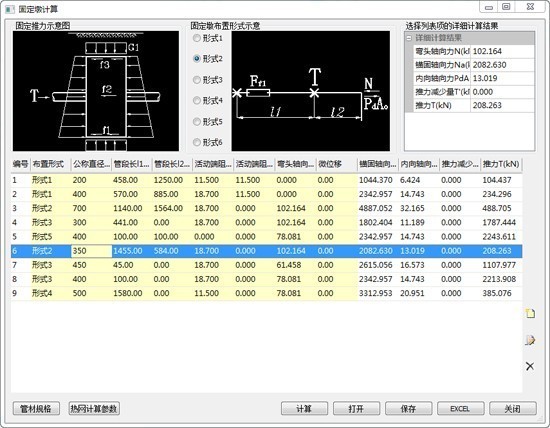Click the 保存 button
The image size is (550, 428).
(408, 409)
